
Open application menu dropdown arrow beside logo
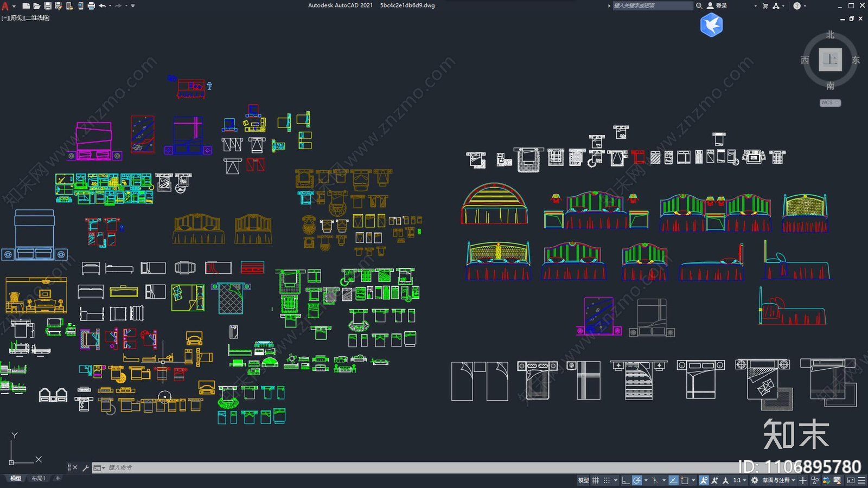click(14, 7)
